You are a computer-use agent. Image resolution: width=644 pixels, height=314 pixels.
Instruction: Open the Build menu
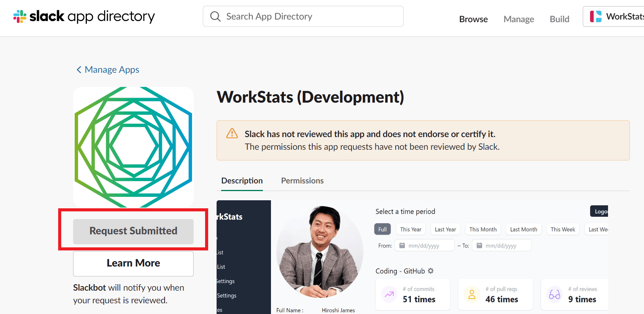pyautogui.click(x=559, y=19)
